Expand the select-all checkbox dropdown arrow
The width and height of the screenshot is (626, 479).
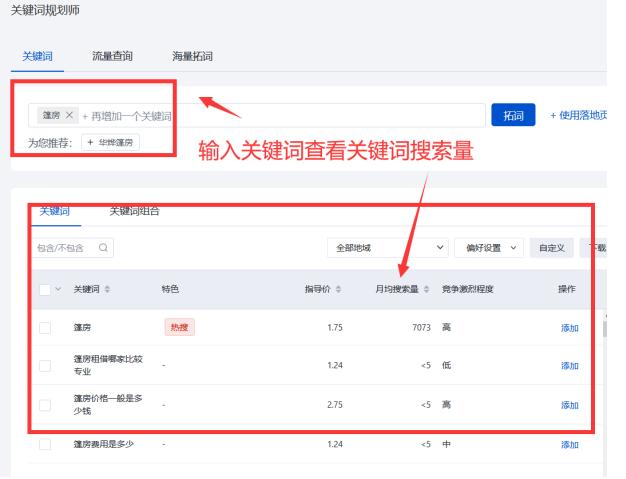(x=58, y=289)
